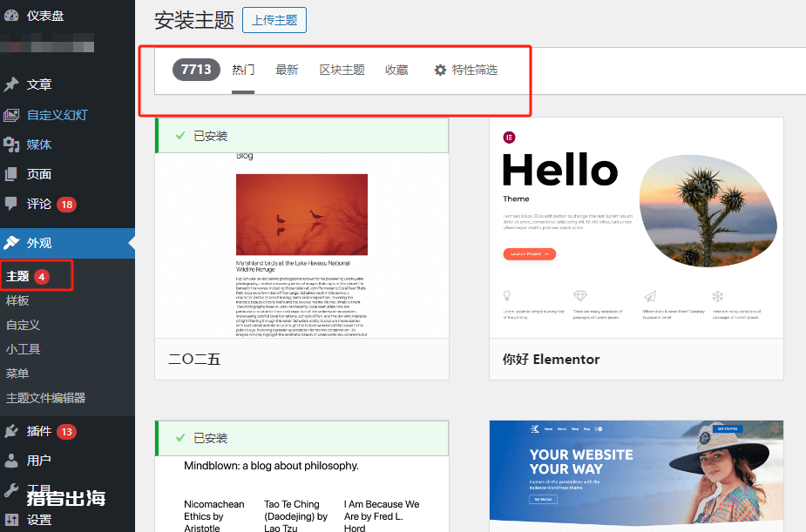Click the Dashboard gauge icon
The height and width of the screenshot is (532, 806).
click(x=11, y=16)
